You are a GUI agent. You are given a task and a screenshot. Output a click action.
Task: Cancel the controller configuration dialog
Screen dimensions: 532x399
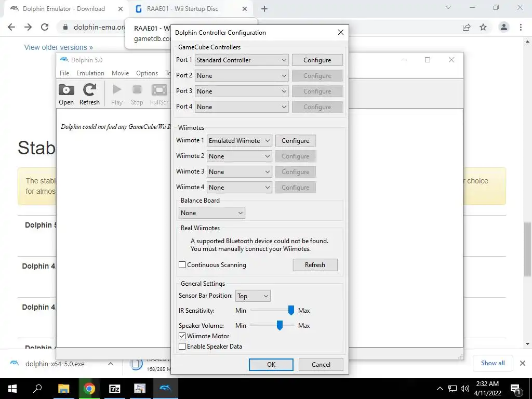[321, 364]
